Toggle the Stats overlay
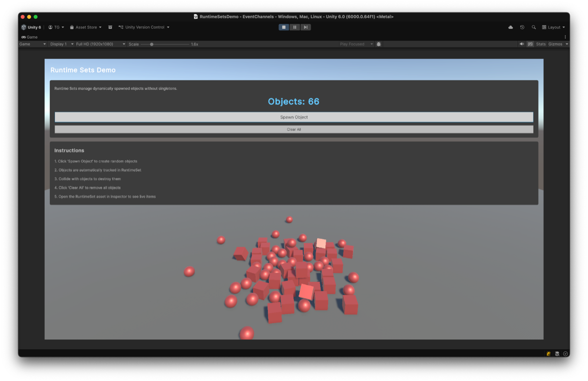The image size is (588, 381). point(540,44)
